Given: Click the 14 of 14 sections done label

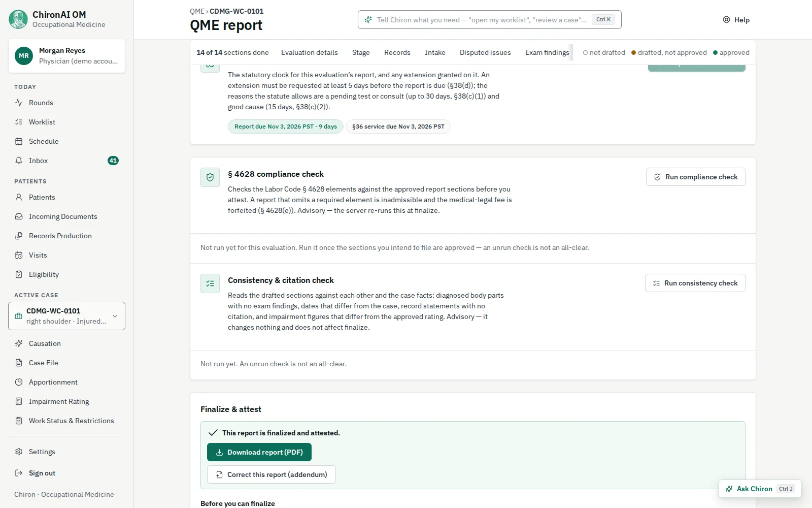Looking at the screenshot, I should (x=232, y=52).
